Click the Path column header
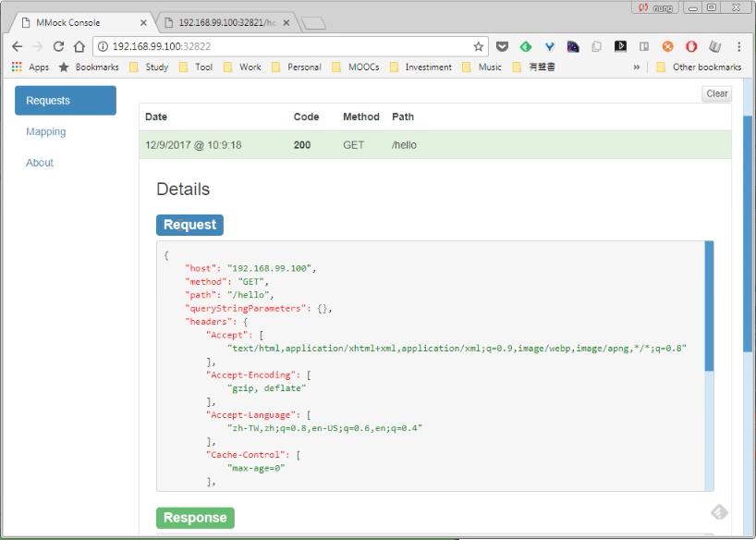 [x=403, y=117]
